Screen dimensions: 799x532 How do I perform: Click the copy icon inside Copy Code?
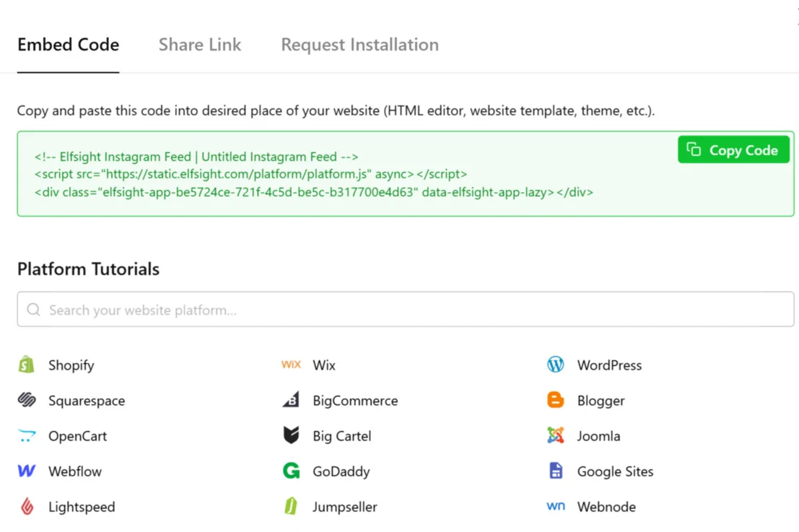(694, 149)
